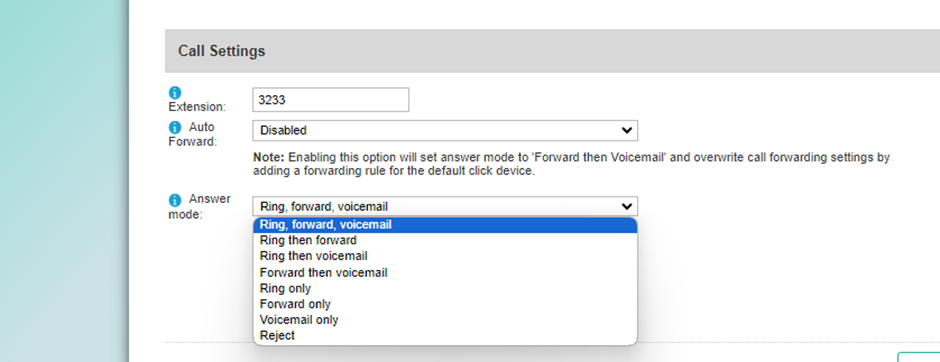Click the partially visible button at bottom right
The width and height of the screenshot is (940, 362).
click(918, 357)
